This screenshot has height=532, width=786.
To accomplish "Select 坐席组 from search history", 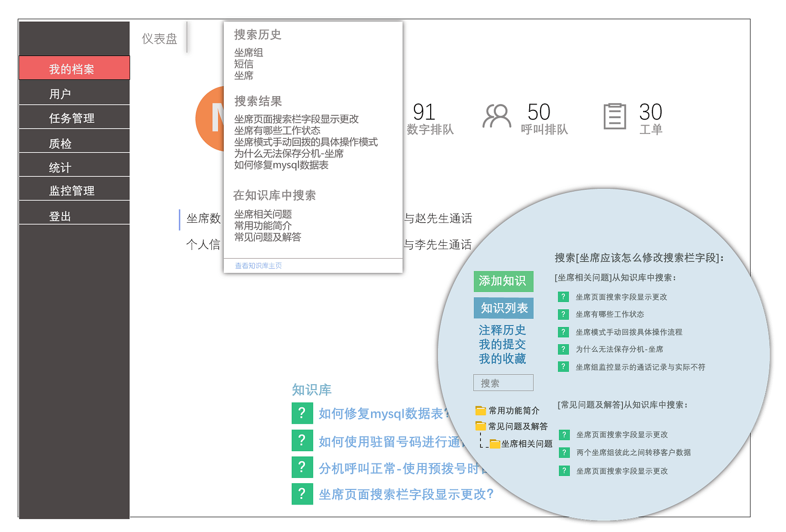I will (248, 52).
